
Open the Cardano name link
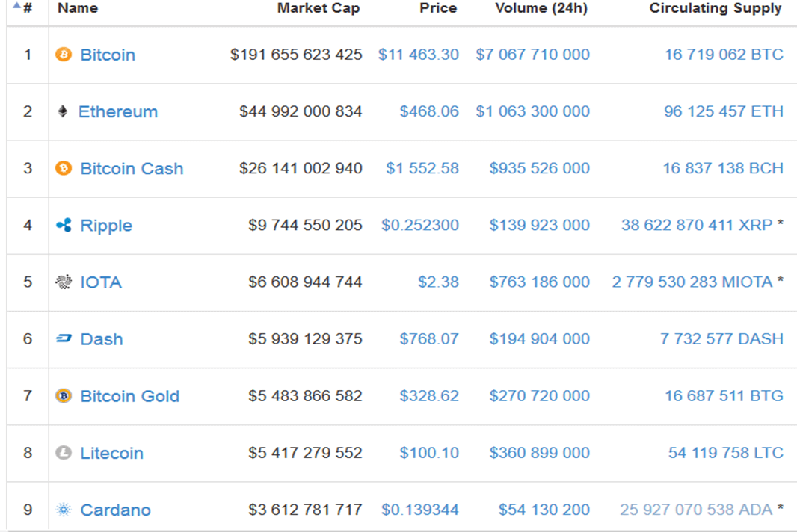115,510
